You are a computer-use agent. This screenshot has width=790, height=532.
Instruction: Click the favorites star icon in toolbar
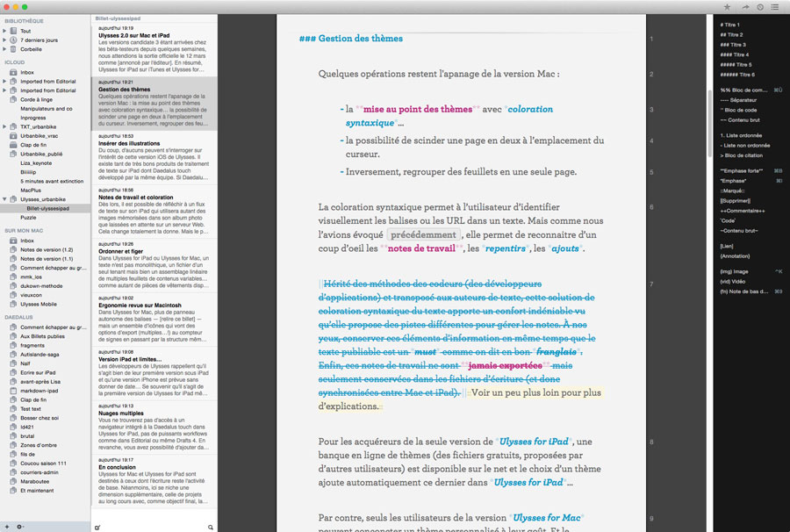[727, 7]
